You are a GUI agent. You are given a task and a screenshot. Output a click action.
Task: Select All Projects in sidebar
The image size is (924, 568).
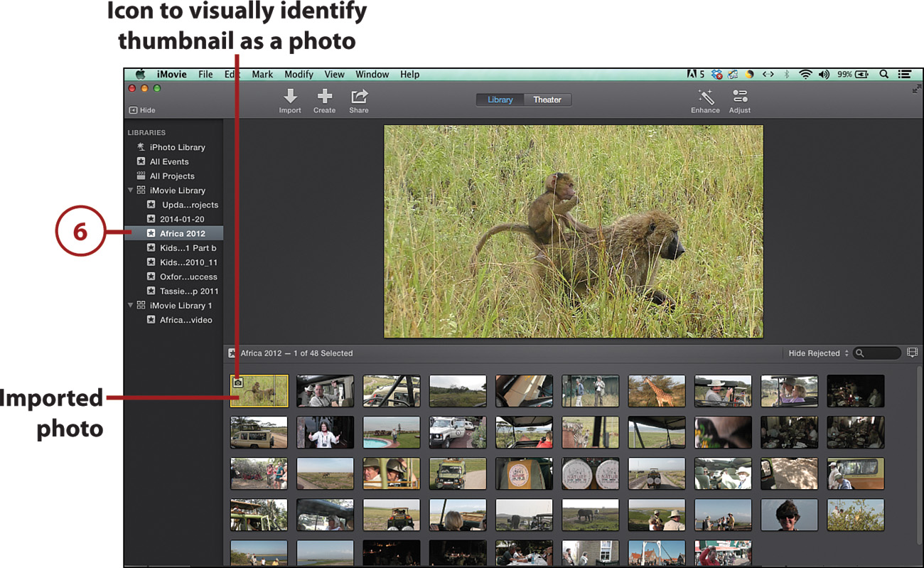pyautogui.click(x=173, y=176)
